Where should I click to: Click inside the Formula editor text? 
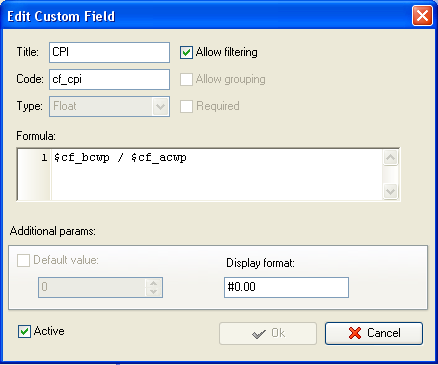217,174
